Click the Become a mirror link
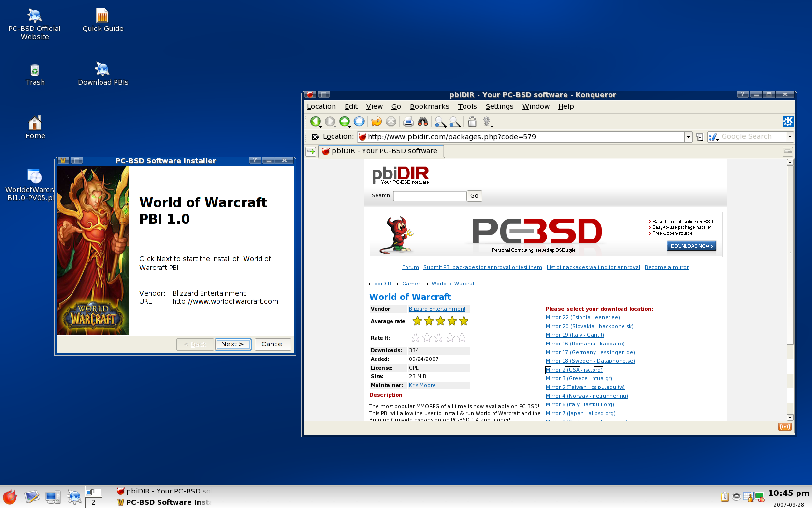Viewport: 812px width, 508px height. point(667,267)
